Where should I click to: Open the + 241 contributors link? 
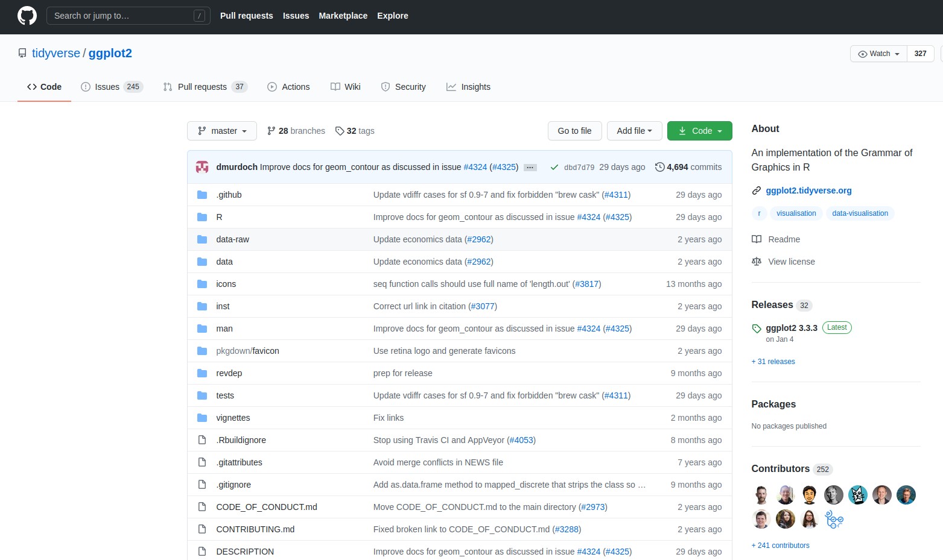780,546
